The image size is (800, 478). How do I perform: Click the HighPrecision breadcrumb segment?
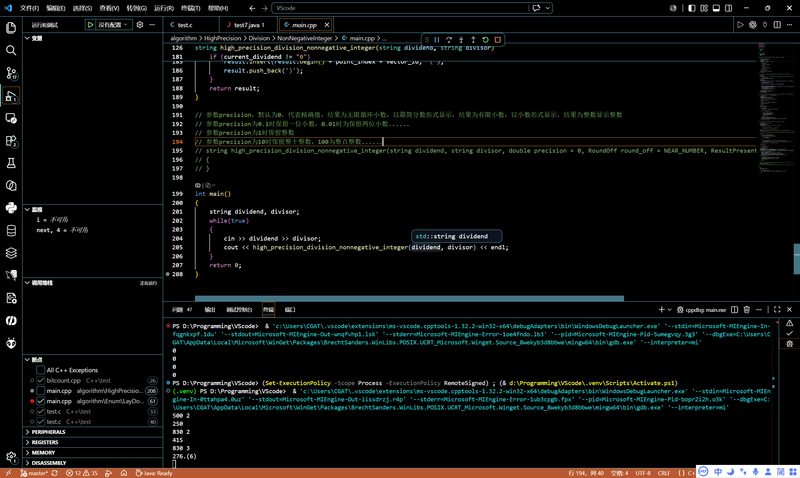coord(222,38)
